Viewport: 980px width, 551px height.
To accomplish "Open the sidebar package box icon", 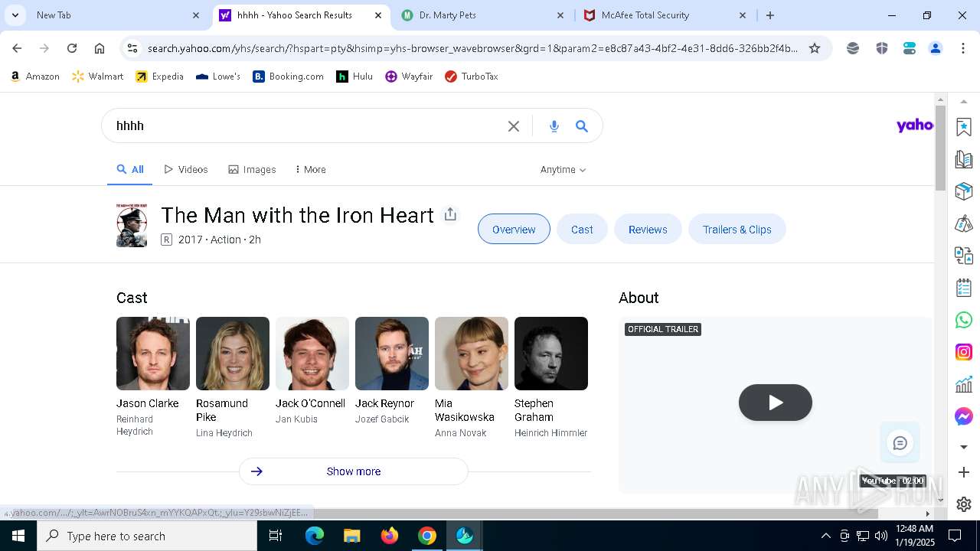I will point(964,191).
